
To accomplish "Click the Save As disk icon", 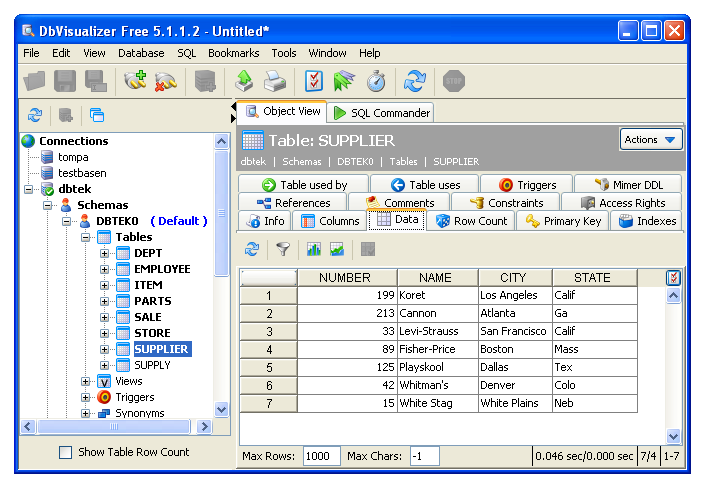I will [x=96, y=81].
